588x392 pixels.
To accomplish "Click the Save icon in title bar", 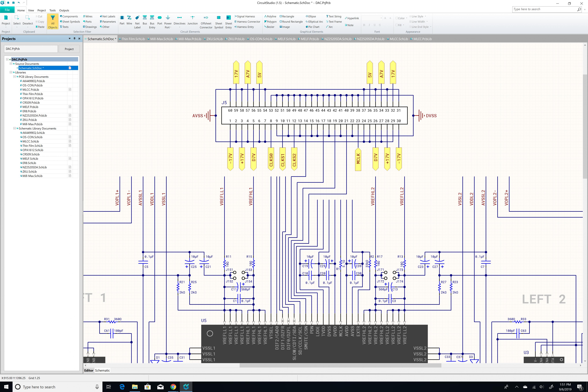I will (13, 3).
